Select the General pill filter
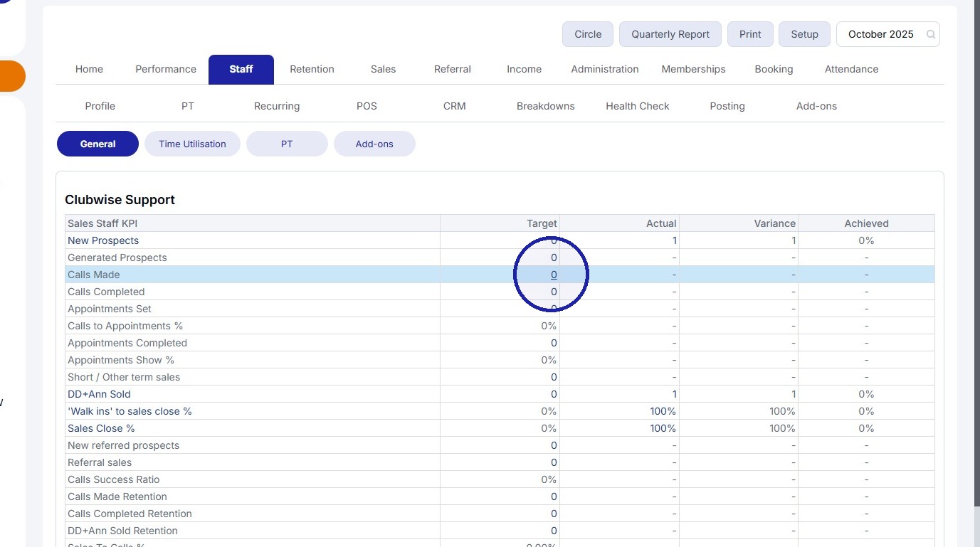 [98, 144]
